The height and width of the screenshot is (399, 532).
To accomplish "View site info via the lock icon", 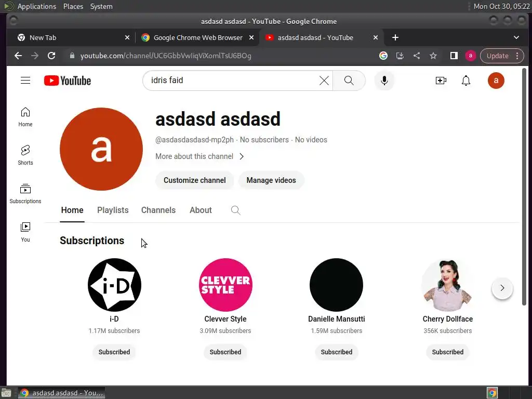I will [72, 56].
